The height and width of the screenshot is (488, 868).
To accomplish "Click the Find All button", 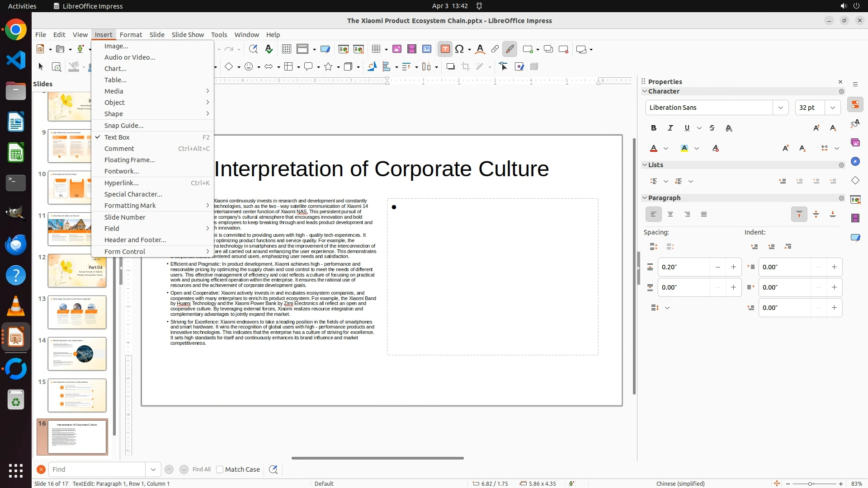I will click(x=201, y=469).
